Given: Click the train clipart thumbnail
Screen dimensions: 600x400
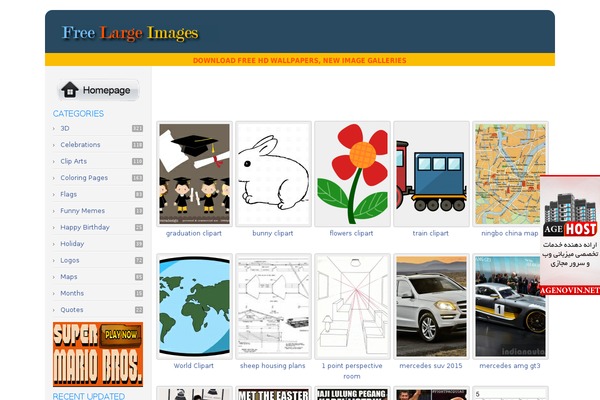Looking at the screenshot, I should tap(431, 174).
